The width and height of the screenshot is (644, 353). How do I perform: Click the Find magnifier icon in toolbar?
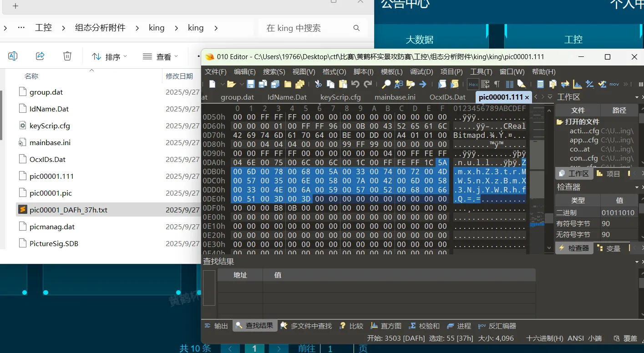point(386,84)
